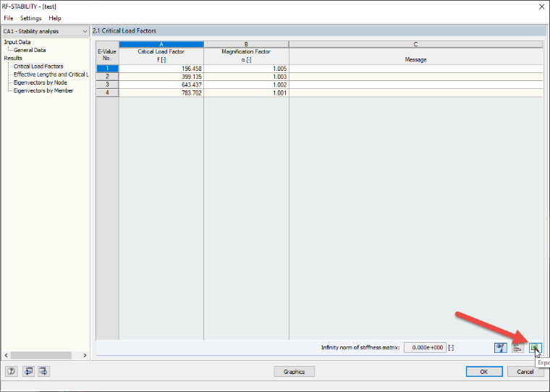This screenshot has height=392, width=550.
Task: Open the Settings menu
Action: click(30, 18)
